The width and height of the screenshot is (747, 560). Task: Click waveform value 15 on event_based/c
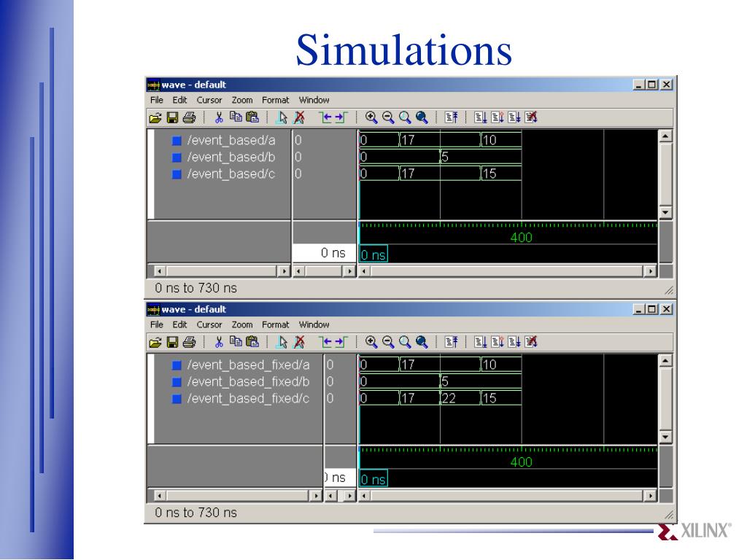489,174
